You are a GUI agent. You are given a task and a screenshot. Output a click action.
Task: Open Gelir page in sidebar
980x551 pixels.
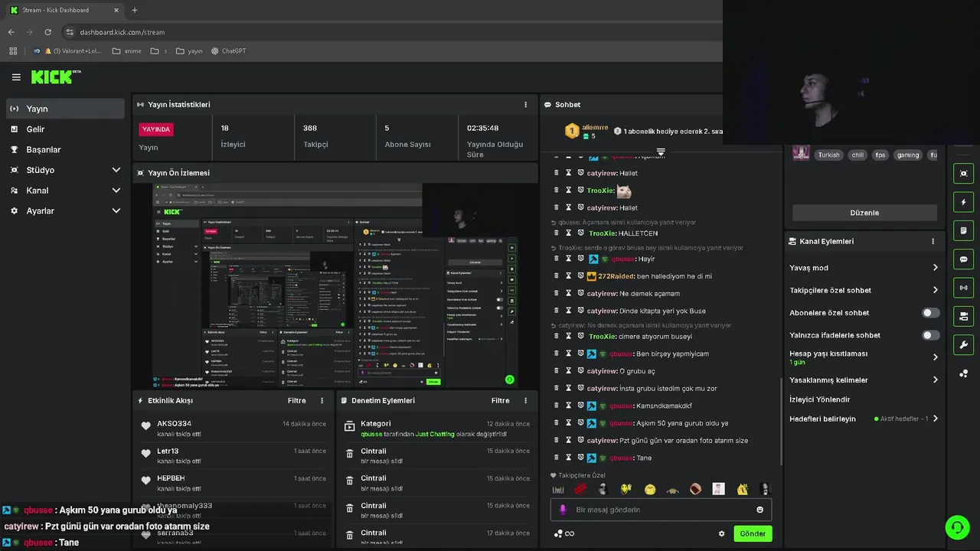point(65,129)
